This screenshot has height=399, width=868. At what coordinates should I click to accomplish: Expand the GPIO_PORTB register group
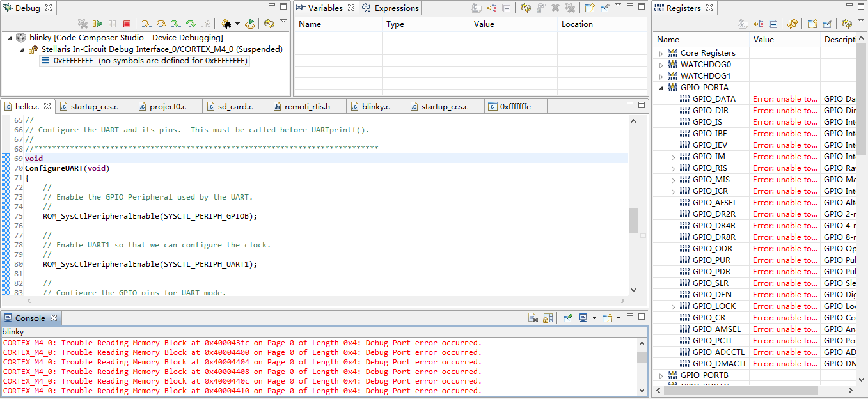[661, 375]
